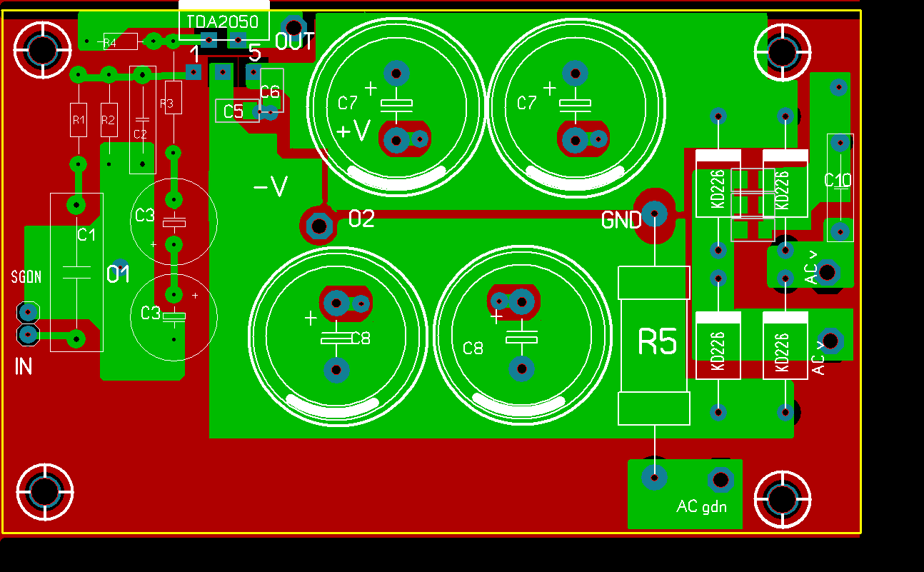Viewport: 924px width, 572px height.
Task: Click the AC gdn label
Action: [701, 506]
